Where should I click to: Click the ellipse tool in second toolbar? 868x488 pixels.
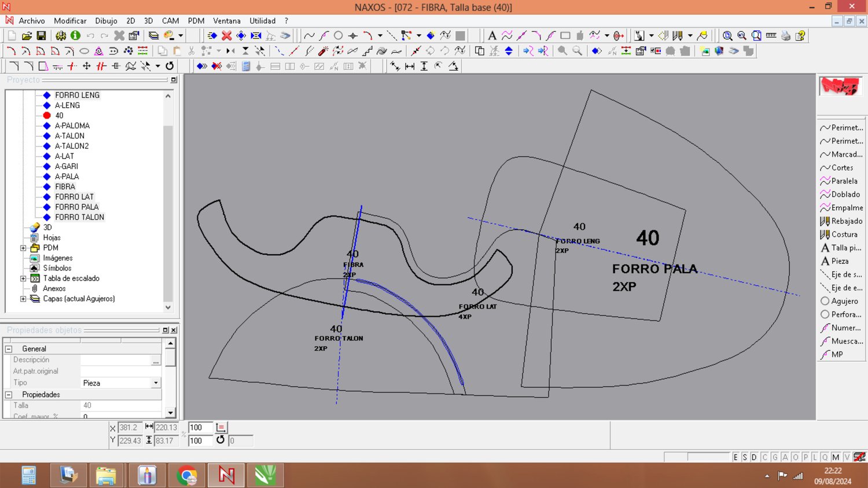pos(84,51)
